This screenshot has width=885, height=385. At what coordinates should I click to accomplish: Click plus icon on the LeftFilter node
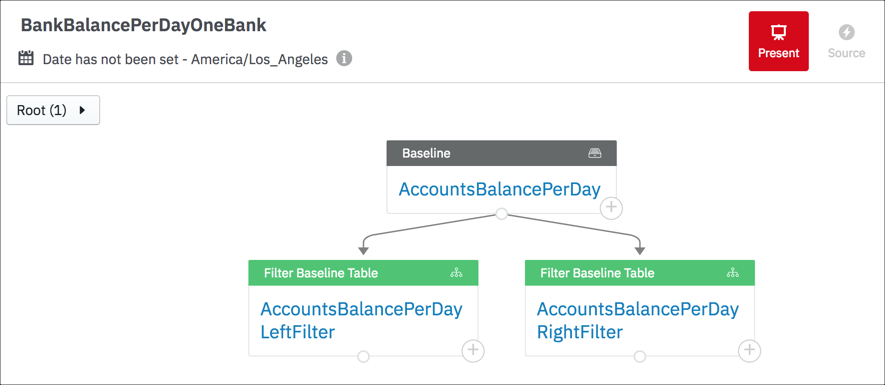[473, 351]
